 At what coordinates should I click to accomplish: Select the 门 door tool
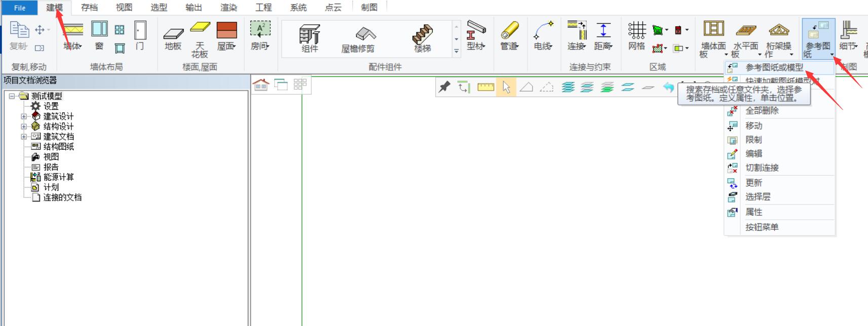click(x=140, y=36)
